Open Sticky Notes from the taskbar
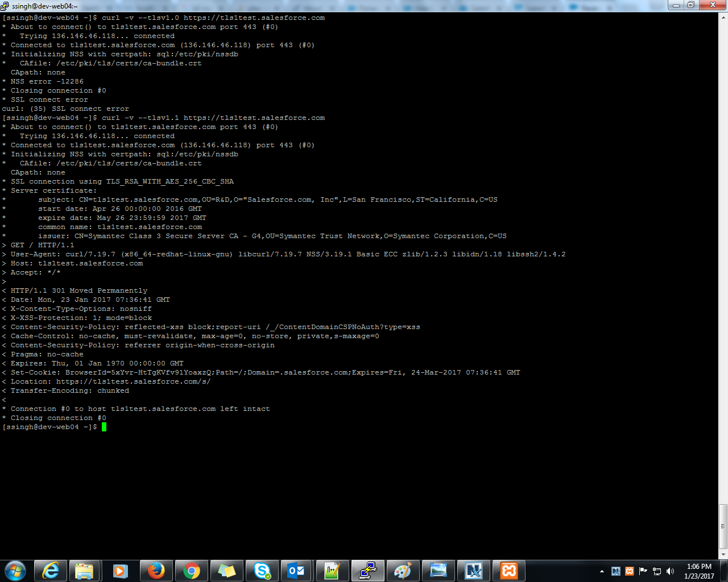The height and width of the screenshot is (582, 728). (226, 571)
